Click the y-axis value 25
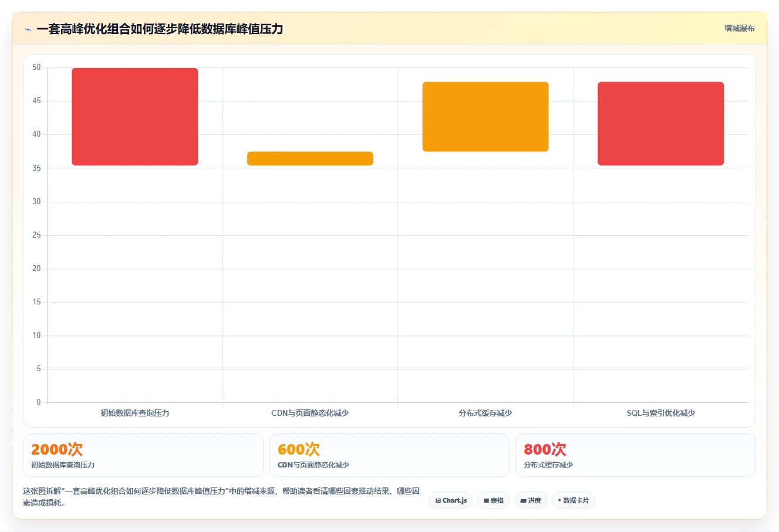This screenshot has height=532, width=779. pos(36,235)
